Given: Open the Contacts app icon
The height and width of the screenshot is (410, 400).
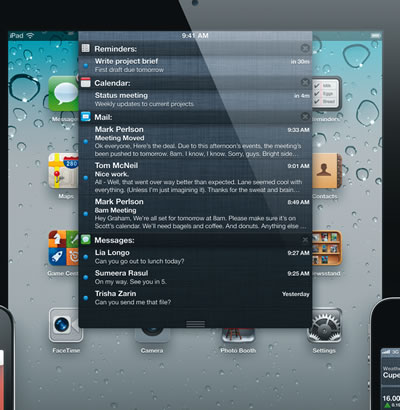Looking at the screenshot, I should 327,171.
